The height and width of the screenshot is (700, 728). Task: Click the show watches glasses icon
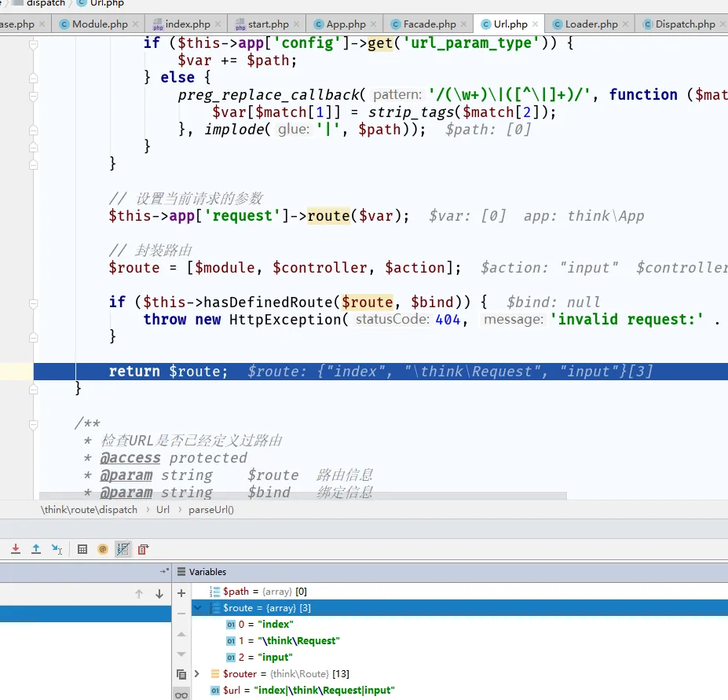181,695
